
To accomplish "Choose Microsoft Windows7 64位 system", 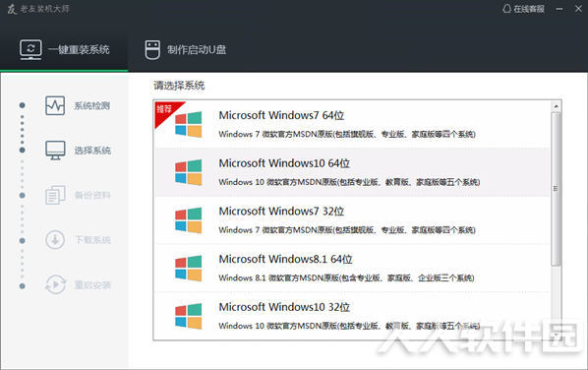I will click(352, 124).
